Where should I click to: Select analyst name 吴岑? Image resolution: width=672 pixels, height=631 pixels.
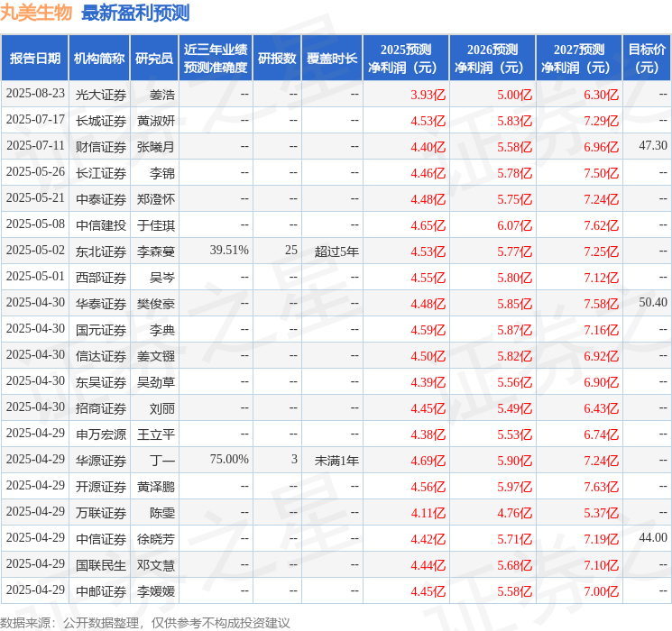tap(162, 278)
